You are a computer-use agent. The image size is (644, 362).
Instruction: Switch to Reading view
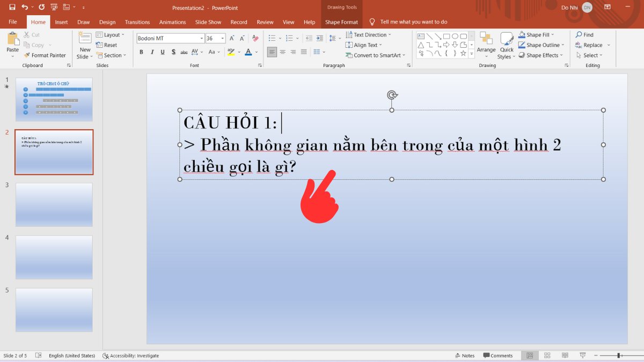[565, 356]
